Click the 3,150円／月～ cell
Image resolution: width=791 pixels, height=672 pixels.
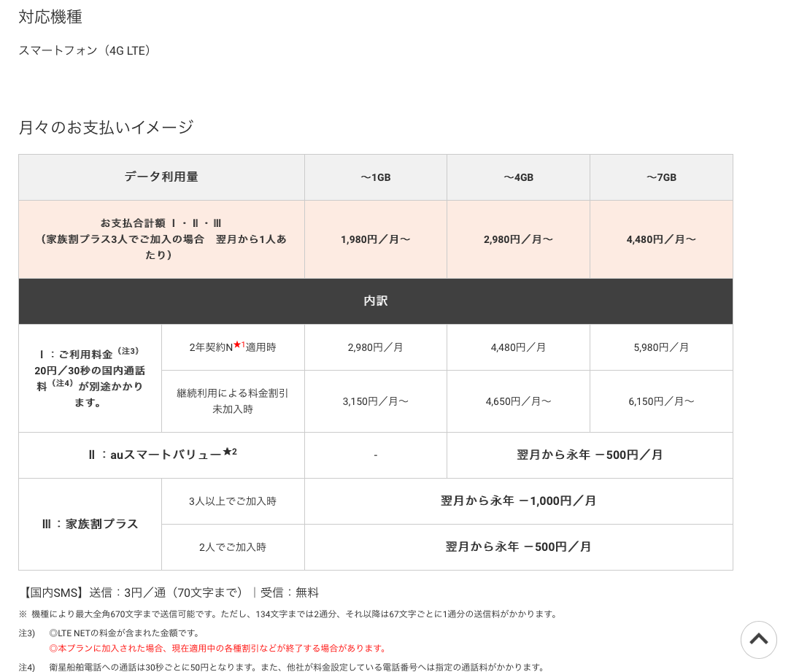coord(376,401)
